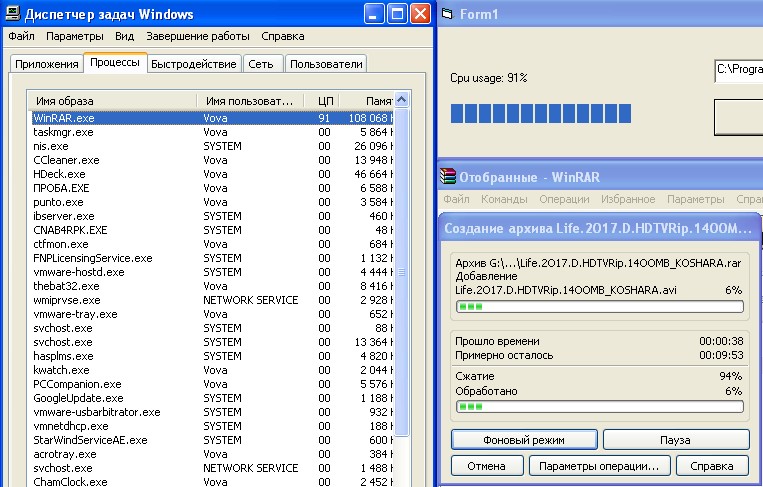763x487 pixels.
Task: Click the Отмена button in WinRAR
Action: (x=487, y=466)
